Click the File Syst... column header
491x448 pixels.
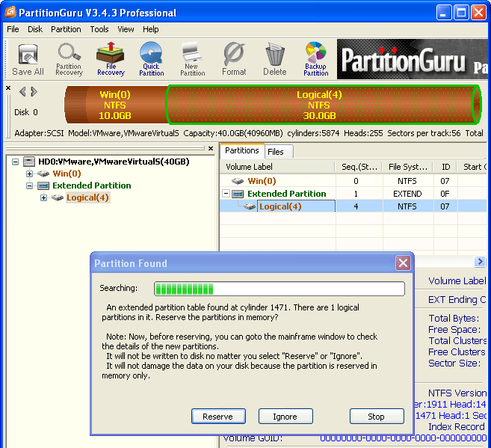[408, 167]
